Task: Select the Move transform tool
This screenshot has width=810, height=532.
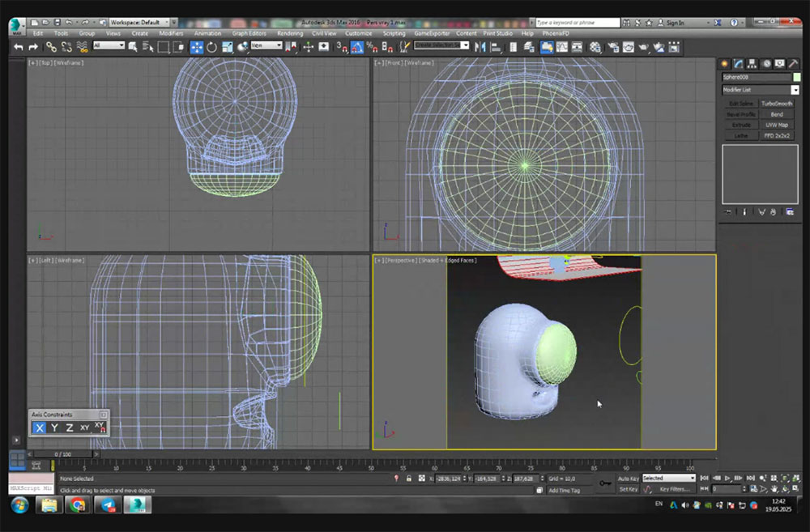Action: (197, 47)
